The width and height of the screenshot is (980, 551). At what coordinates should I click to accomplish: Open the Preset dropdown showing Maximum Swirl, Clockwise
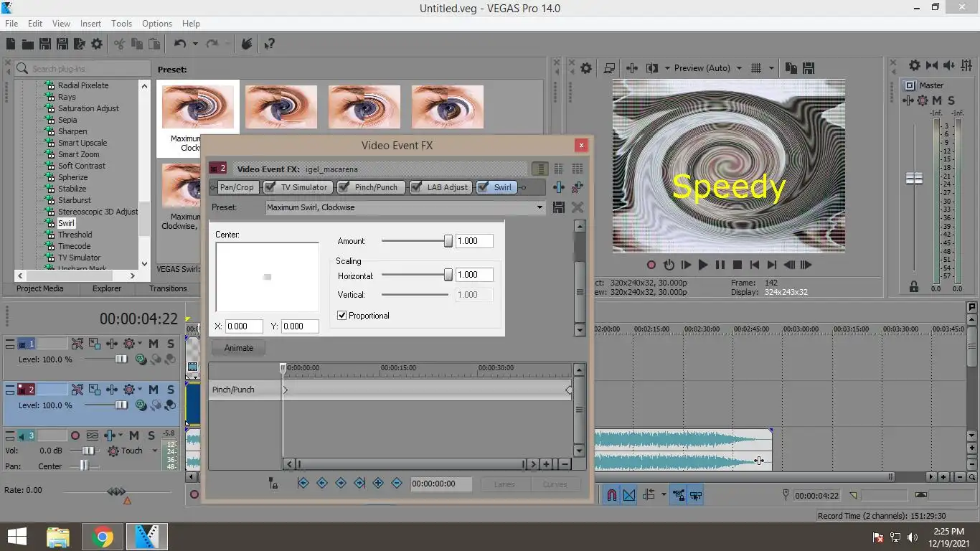pos(405,207)
